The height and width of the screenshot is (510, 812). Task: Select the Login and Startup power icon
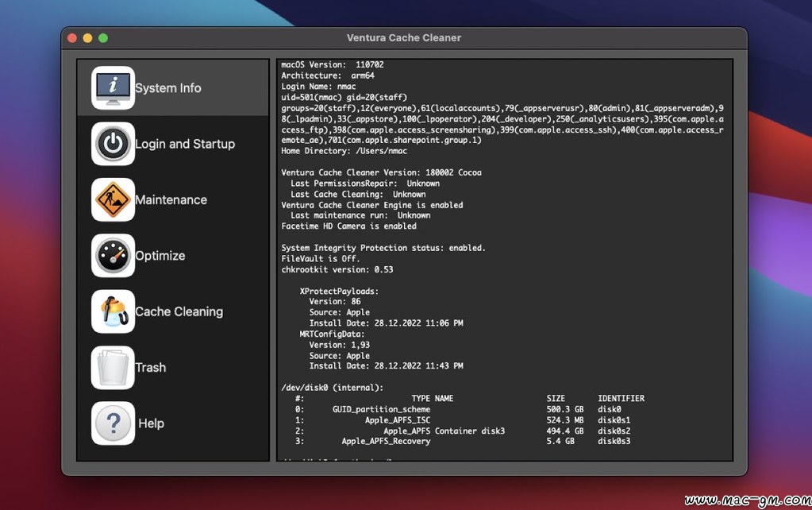point(113,144)
